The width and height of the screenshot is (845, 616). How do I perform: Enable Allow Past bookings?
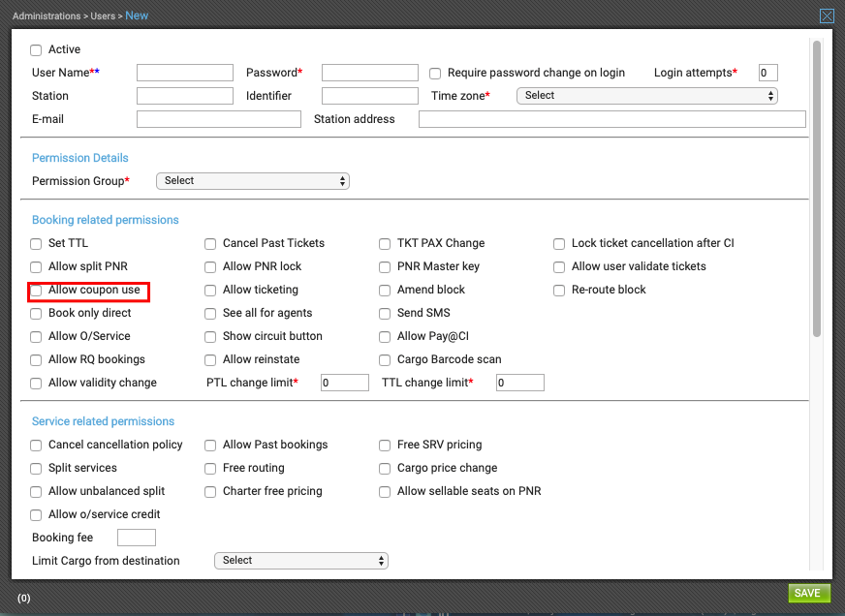210,446
